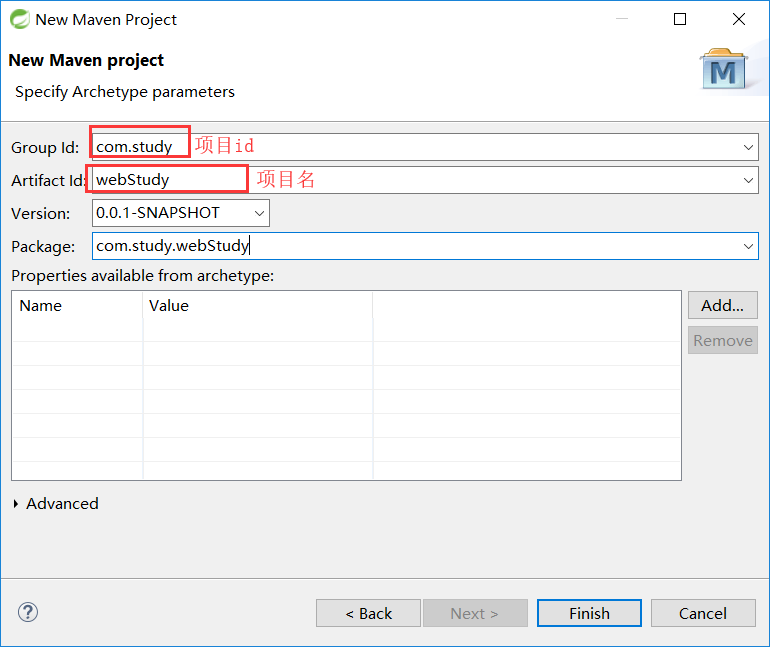Open the Package dropdown arrow
770x647 pixels.
click(x=748, y=246)
